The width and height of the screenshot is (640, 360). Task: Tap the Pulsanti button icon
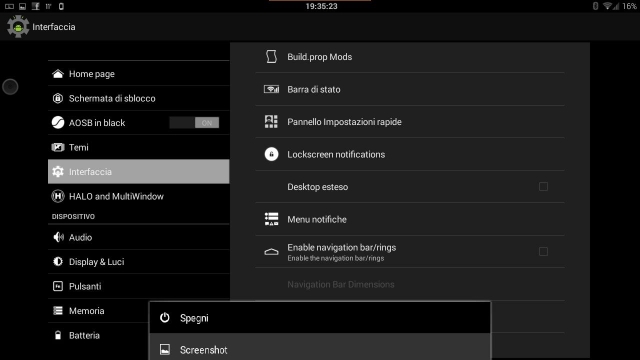(58, 286)
